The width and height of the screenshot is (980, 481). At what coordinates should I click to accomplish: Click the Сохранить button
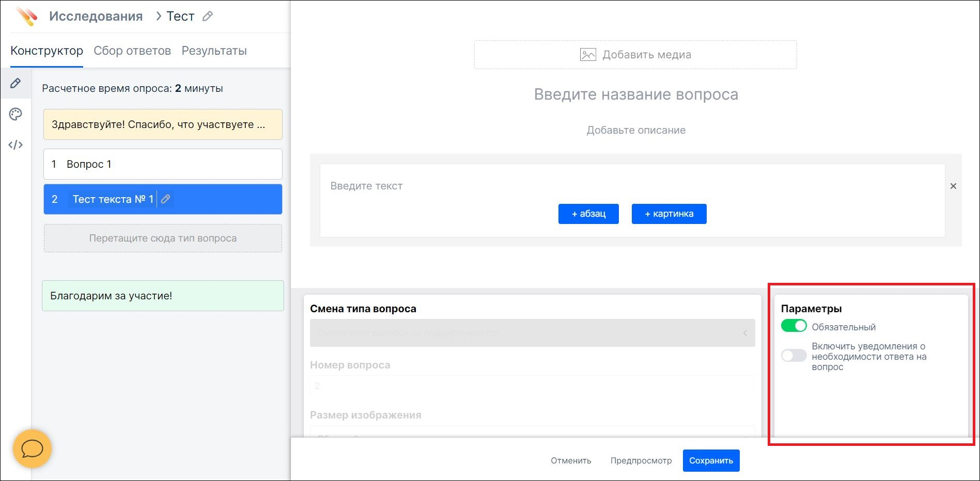[711, 460]
